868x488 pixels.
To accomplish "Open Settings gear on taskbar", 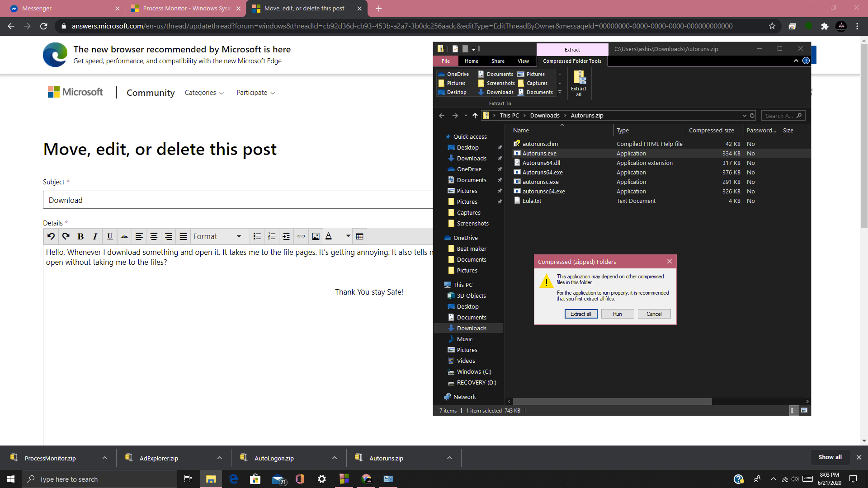I will click(322, 479).
